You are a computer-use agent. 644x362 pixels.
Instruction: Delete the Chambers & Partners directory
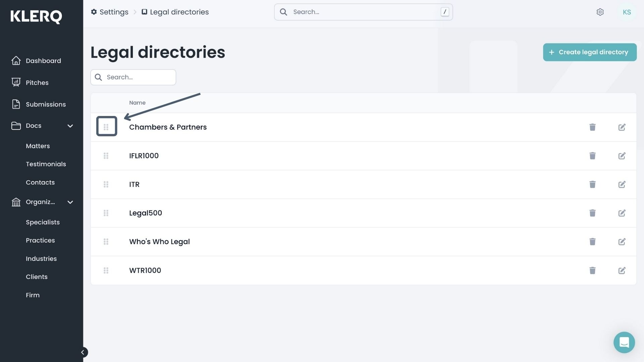coord(592,127)
